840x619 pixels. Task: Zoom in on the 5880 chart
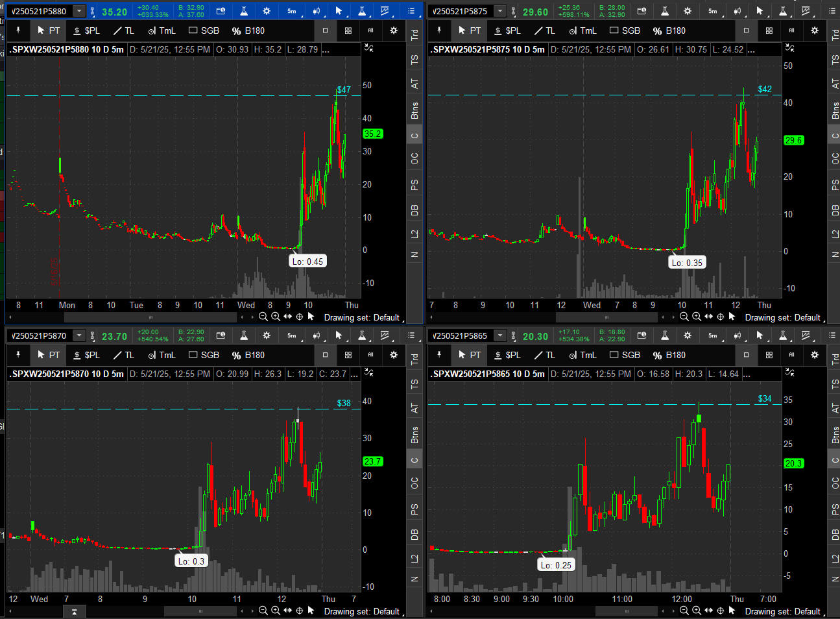point(275,317)
